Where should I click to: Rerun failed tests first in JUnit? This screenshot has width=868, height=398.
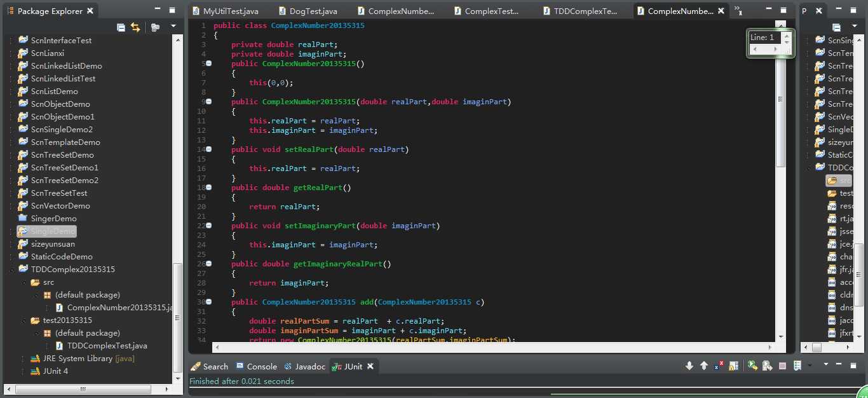[x=768, y=366]
